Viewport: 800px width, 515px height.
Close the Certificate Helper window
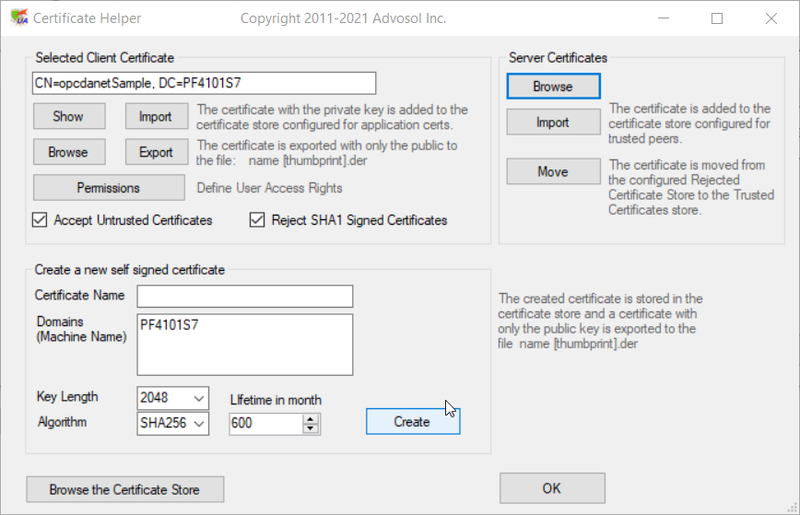coord(770,18)
